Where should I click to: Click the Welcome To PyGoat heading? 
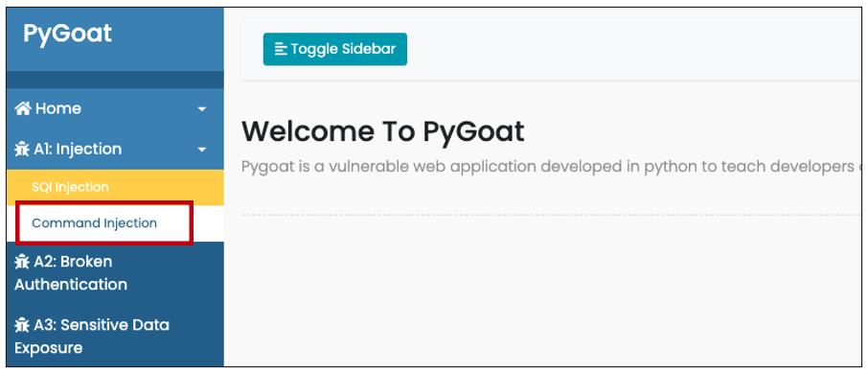tap(383, 132)
